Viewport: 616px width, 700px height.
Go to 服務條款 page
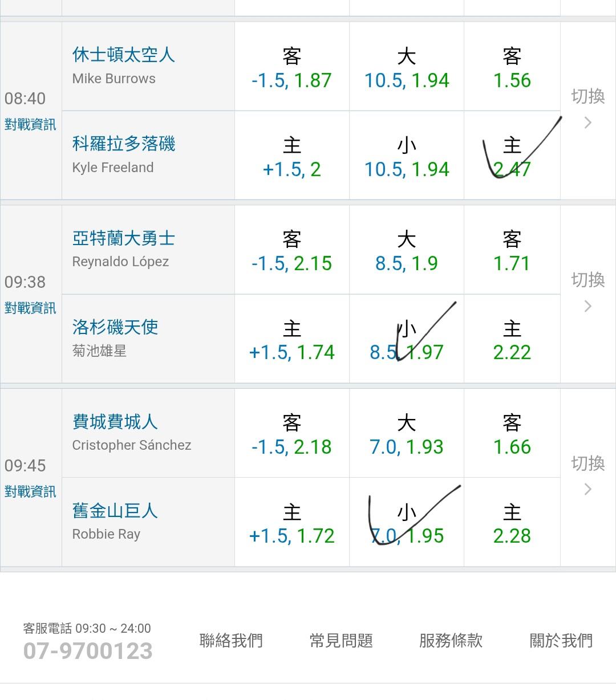coord(451,640)
